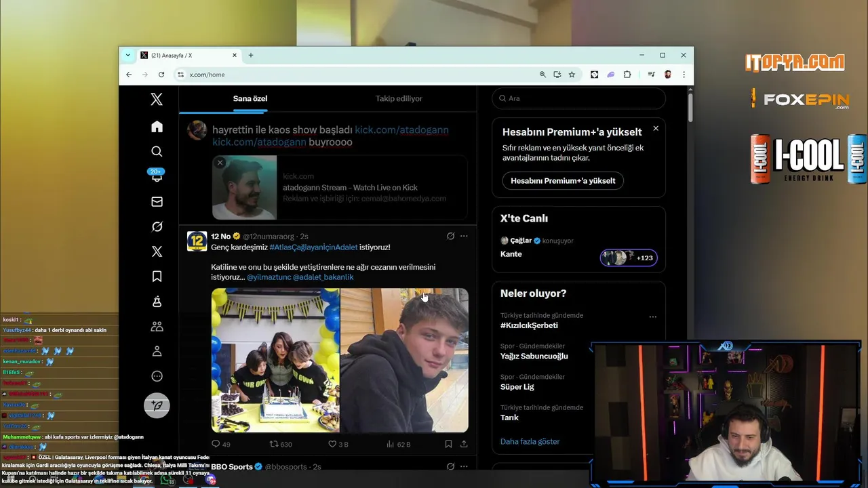Like the 12 No post heart icon
This screenshot has width=868, height=488.
332,444
